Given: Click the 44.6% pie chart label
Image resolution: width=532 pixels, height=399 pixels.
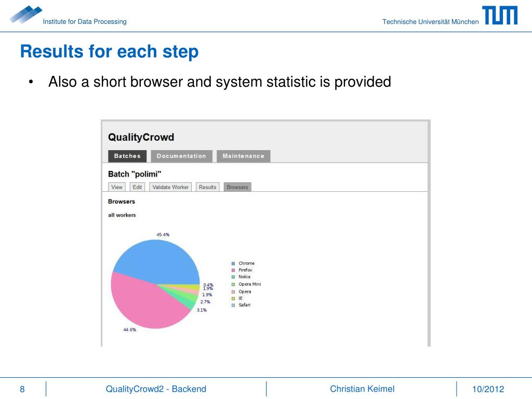Looking at the screenshot, I should pos(129,330).
